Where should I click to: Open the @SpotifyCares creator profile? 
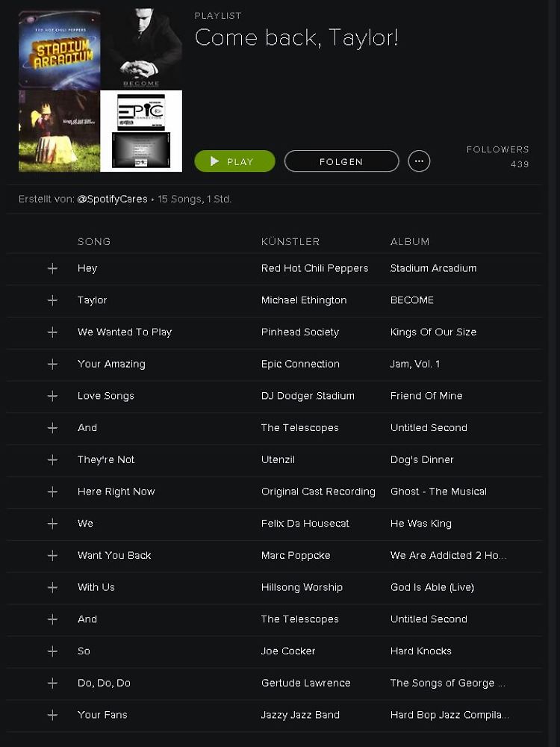(x=113, y=199)
